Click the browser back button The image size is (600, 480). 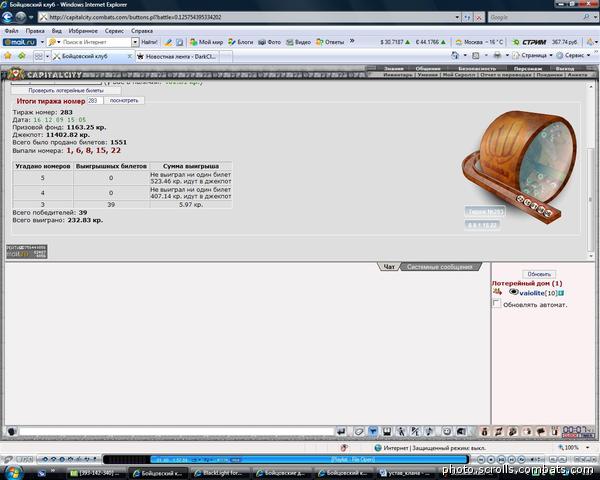click(x=7, y=17)
